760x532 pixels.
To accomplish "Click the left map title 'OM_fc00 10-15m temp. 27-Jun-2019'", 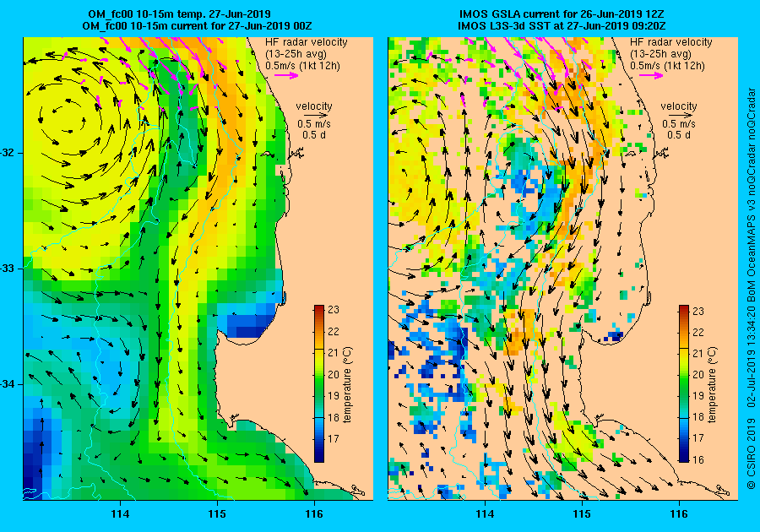I will (x=179, y=14).
